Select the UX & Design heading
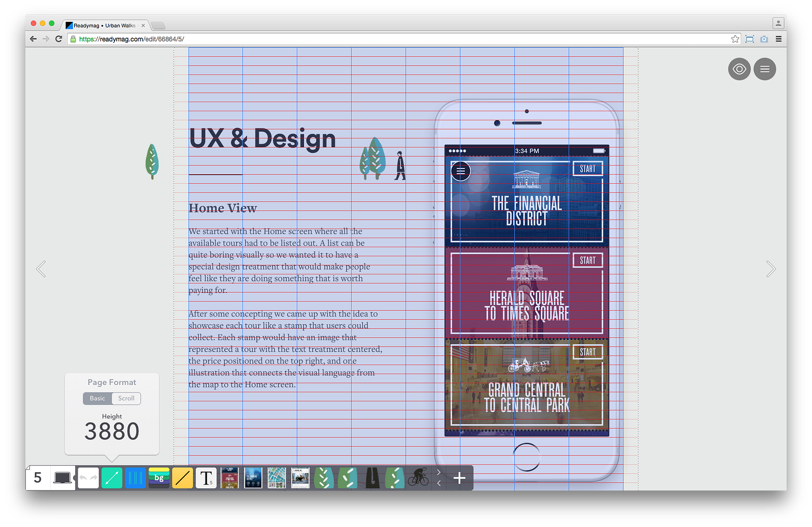The width and height of the screenshot is (812, 527). pos(262,139)
